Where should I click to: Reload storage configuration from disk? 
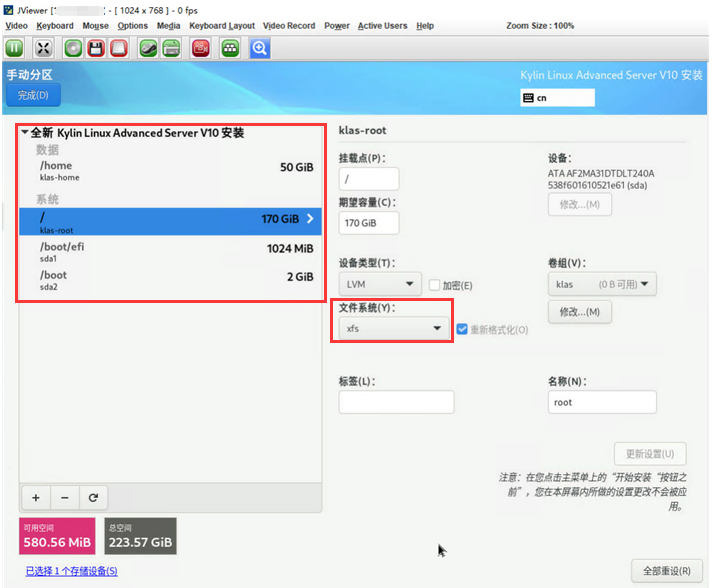pos(93,498)
